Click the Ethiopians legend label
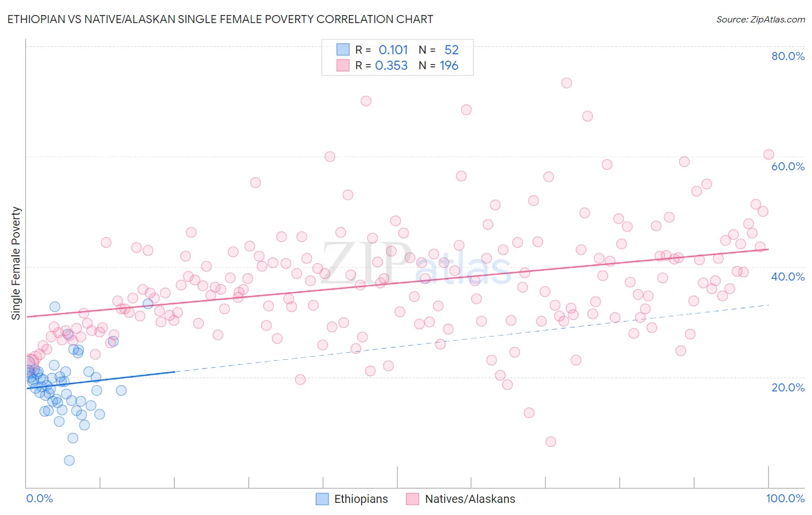This screenshot has width=812, height=515. click(361, 499)
